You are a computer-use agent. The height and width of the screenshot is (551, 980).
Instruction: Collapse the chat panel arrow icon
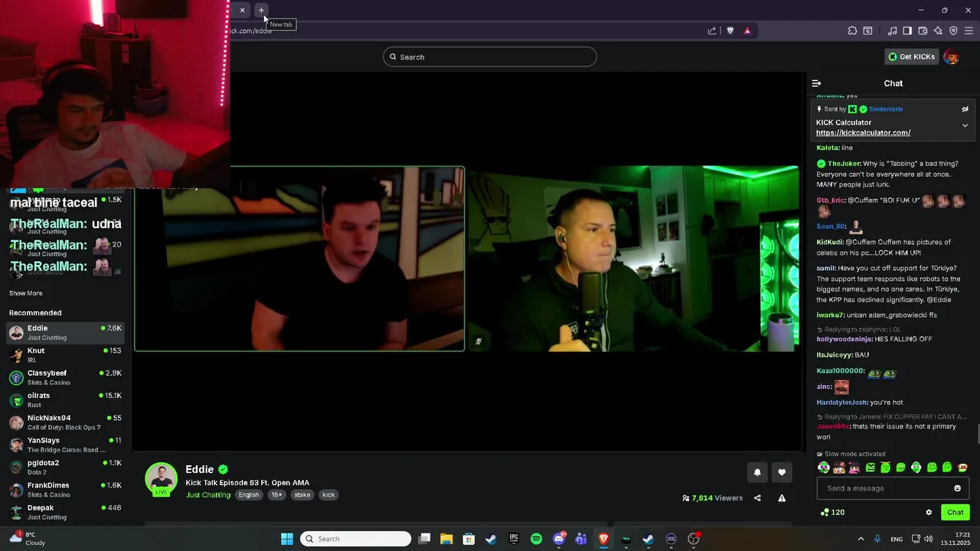816,83
